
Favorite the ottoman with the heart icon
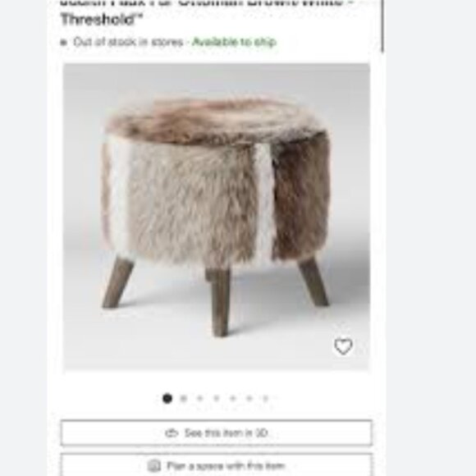point(343,346)
